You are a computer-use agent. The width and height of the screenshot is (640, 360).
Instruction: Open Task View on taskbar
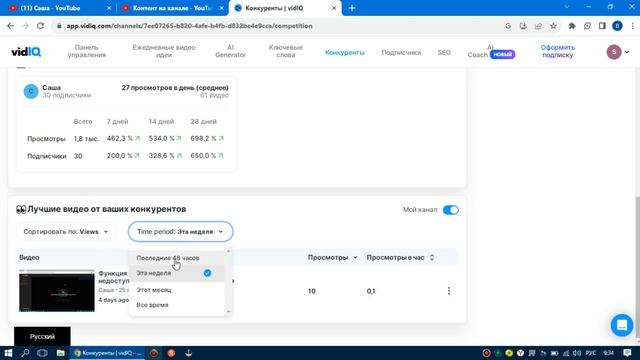42,353
